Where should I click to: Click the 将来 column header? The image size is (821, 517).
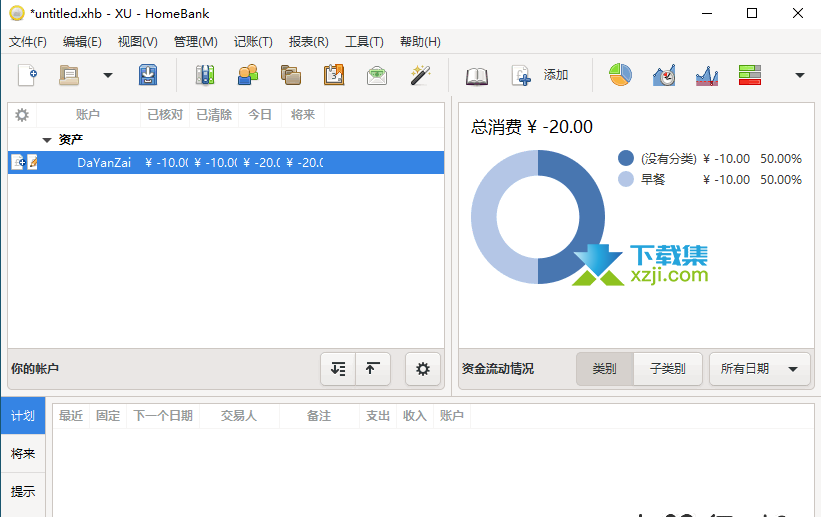[x=303, y=115]
